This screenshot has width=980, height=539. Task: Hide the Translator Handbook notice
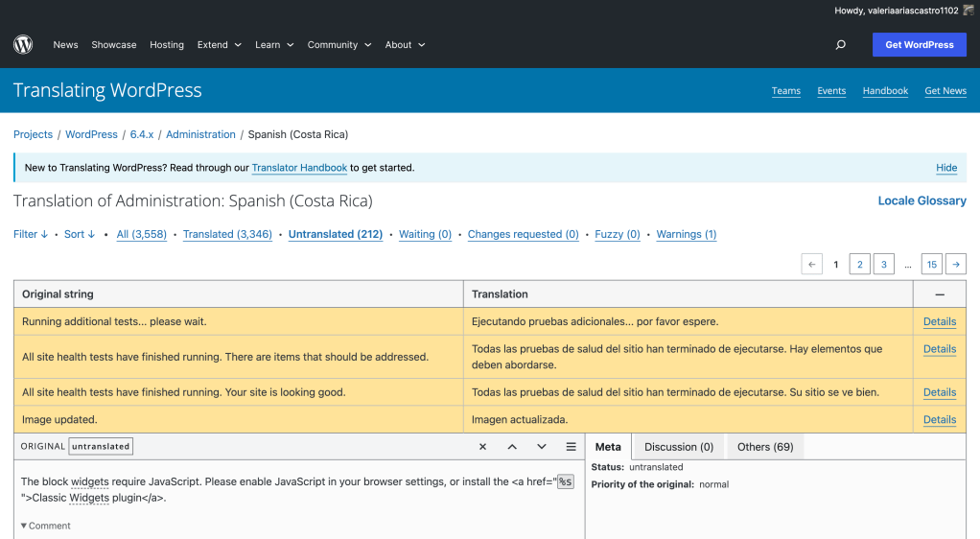click(945, 168)
